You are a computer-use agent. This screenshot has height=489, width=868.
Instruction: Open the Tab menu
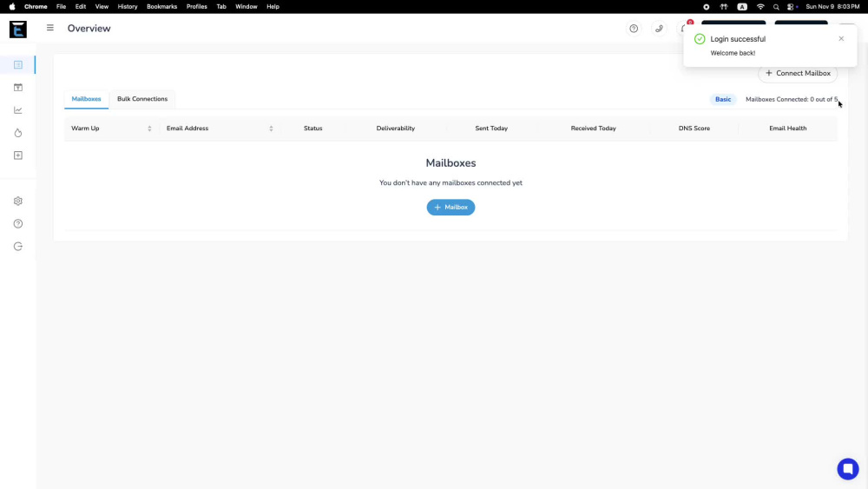pos(220,7)
